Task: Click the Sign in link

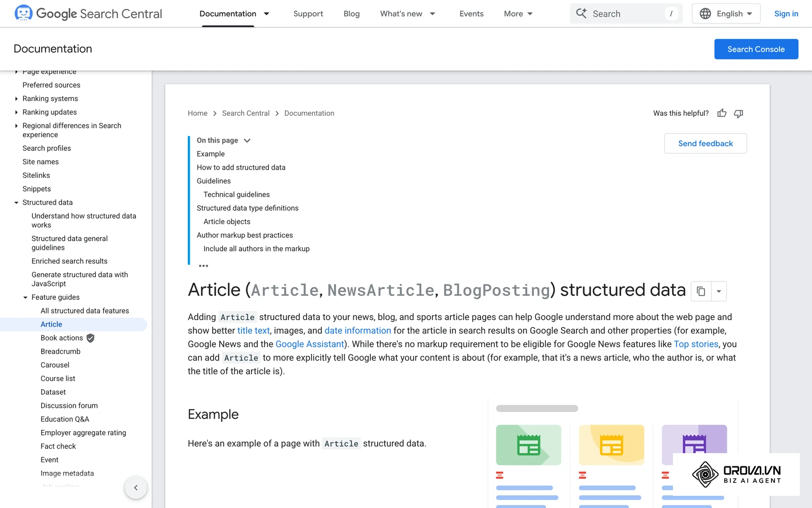Action: [x=786, y=14]
